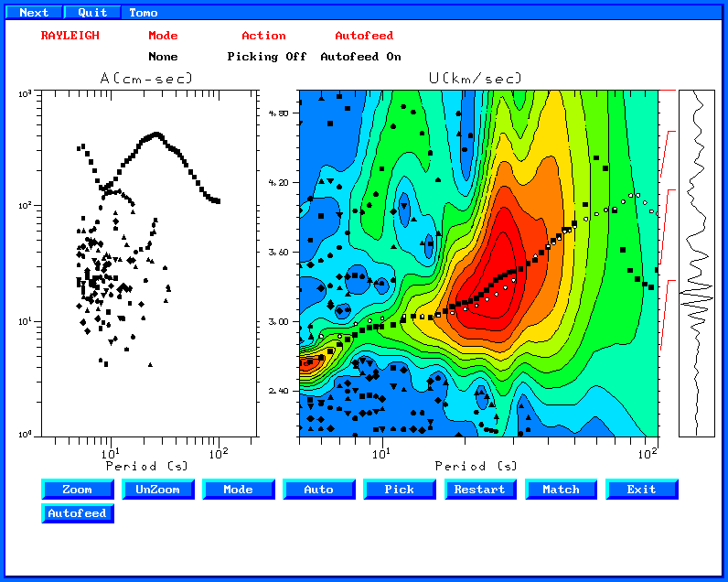Click the 3.00 velocity axis label
Screen dimensions: 728x582
pyautogui.click(x=278, y=321)
